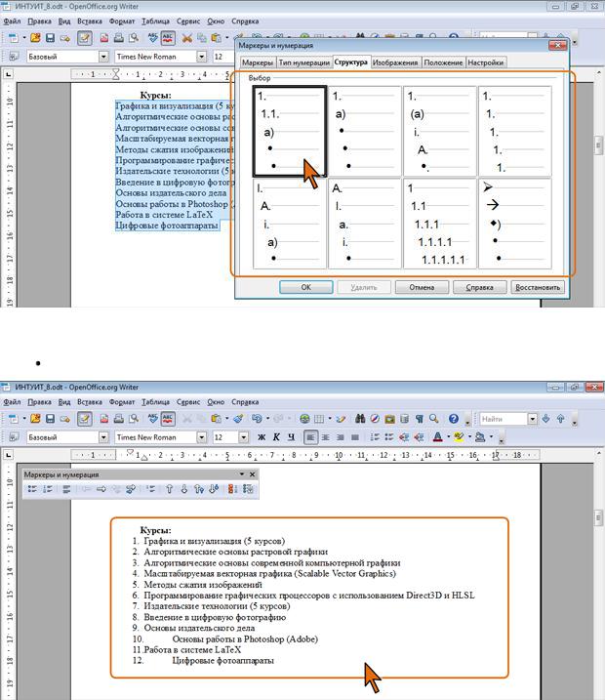605x700 pixels.
Task: Click Export as PDF icon in the top window
Action: tap(104, 38)
